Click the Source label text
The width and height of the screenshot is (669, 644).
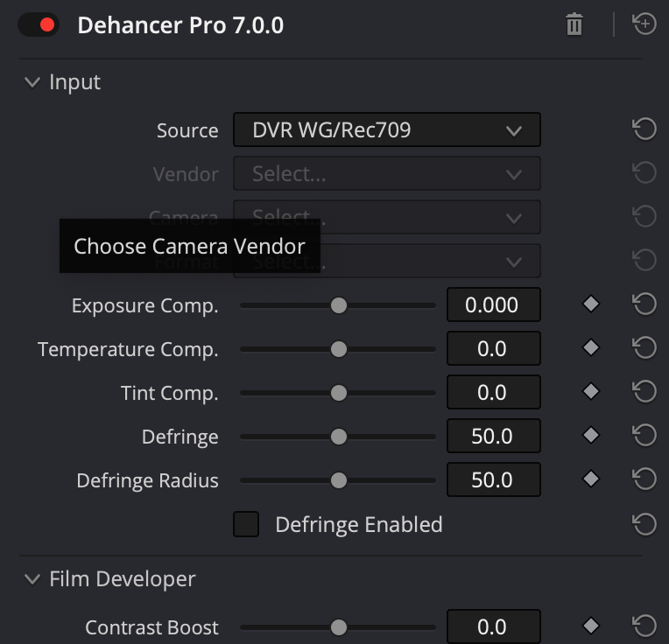pyautogui.click(x=187, y=130)
